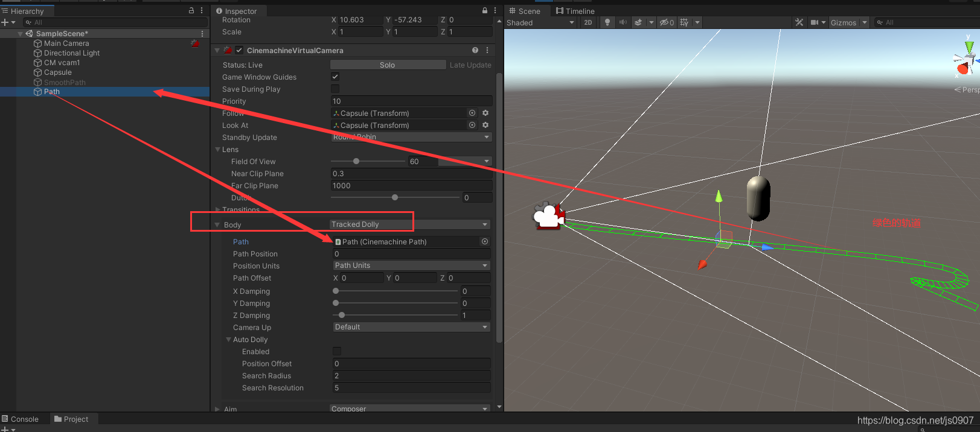Open gear settings for Look At field
The image size is (980, 432).
pyautogui.click(x=485, y=125)
